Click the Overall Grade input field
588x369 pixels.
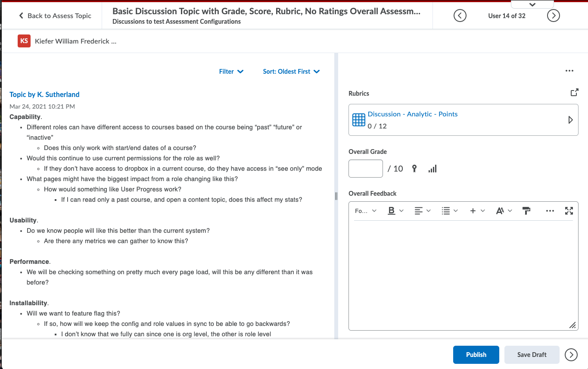click(365, 169)
